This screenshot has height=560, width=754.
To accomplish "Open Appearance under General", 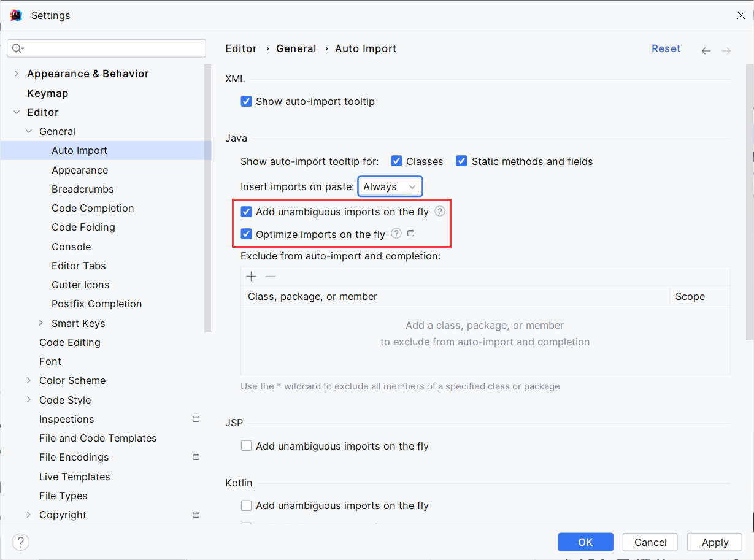I will click(80, 170).
